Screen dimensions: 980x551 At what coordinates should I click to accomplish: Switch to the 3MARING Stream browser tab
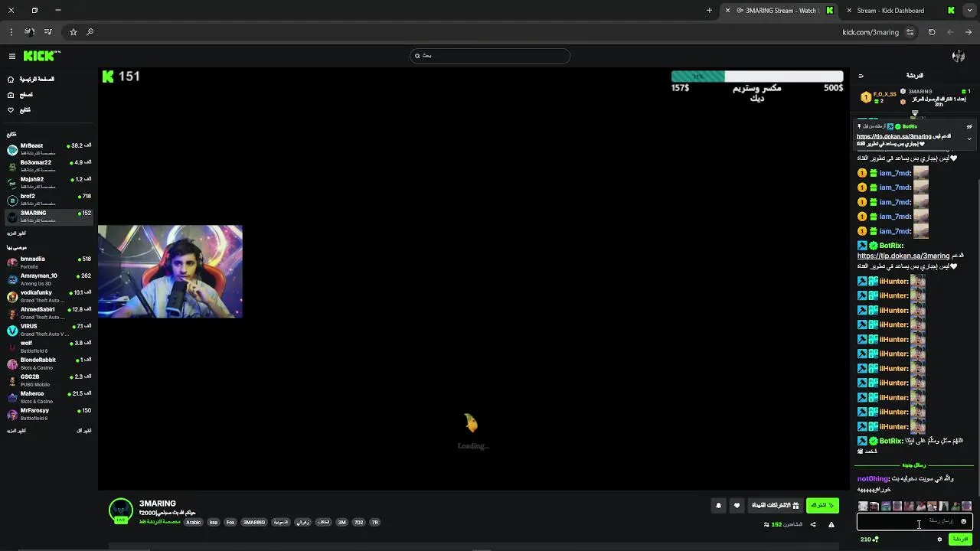tap(778, 11)
